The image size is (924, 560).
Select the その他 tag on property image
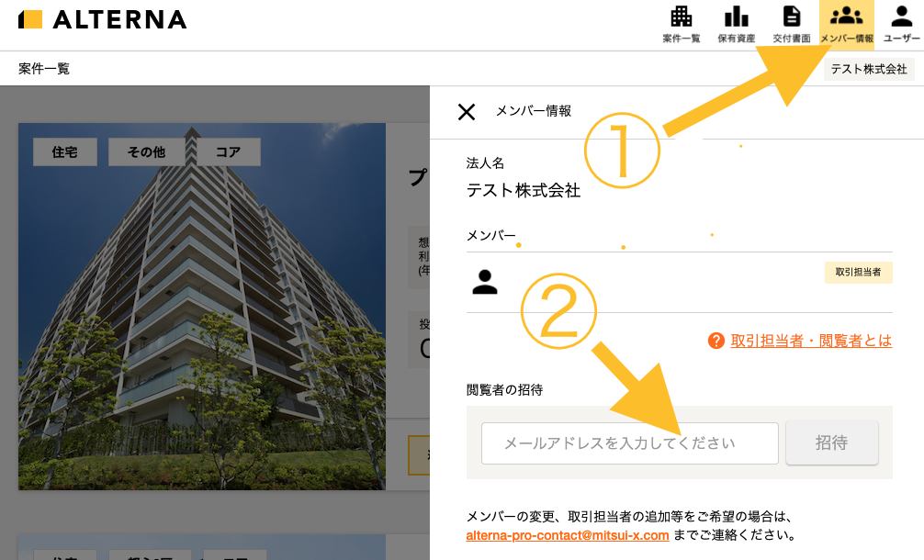click(x=146, y=151)
